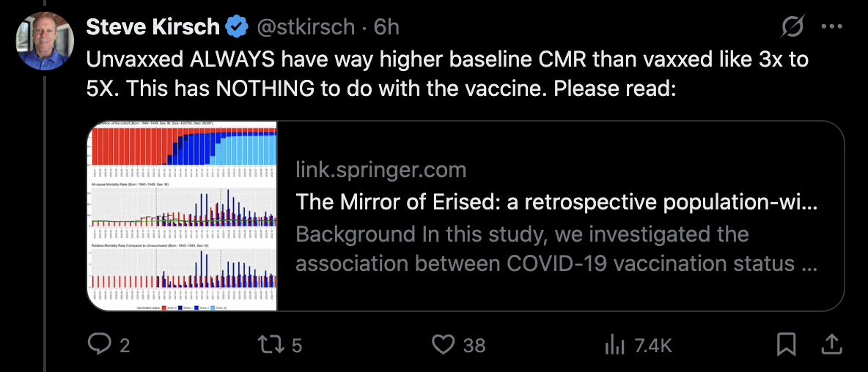Open Steve Kirsch's profile picture
Screen dimensions: 868x372
click(45, 41)
